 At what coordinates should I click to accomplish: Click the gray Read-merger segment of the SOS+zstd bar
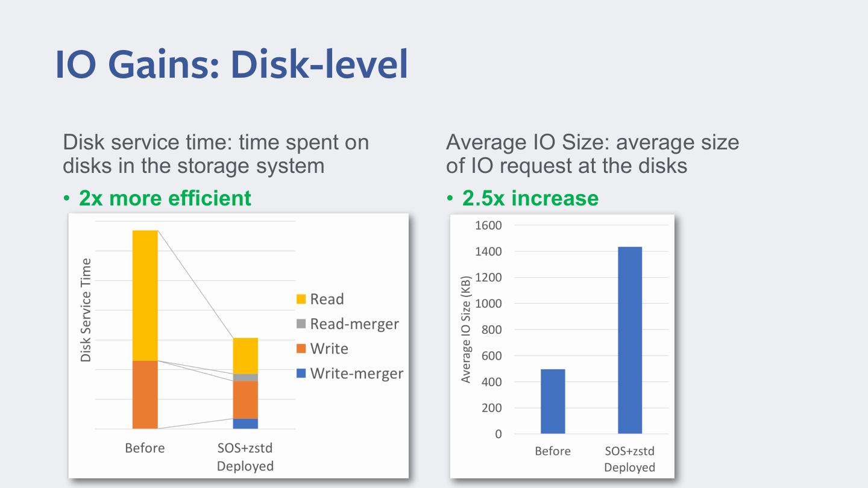[245, 378]
